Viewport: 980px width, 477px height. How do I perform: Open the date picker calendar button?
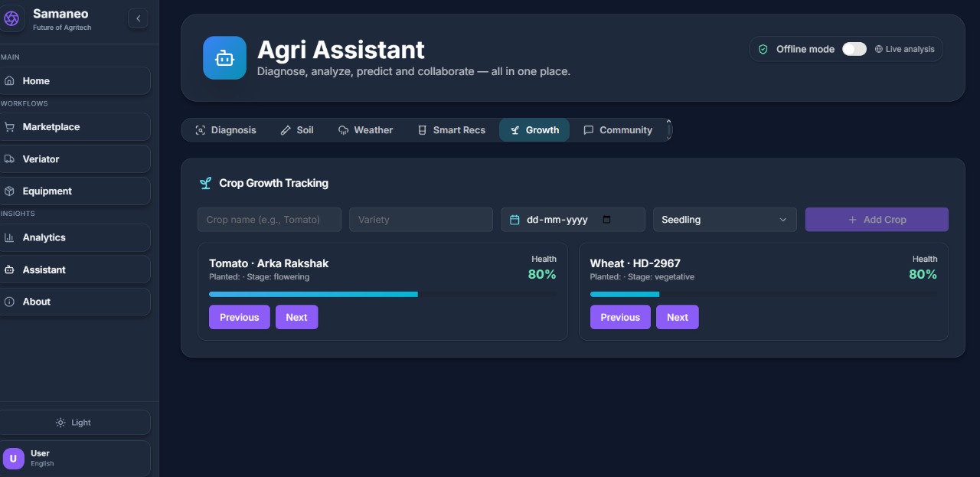[607, 220]
